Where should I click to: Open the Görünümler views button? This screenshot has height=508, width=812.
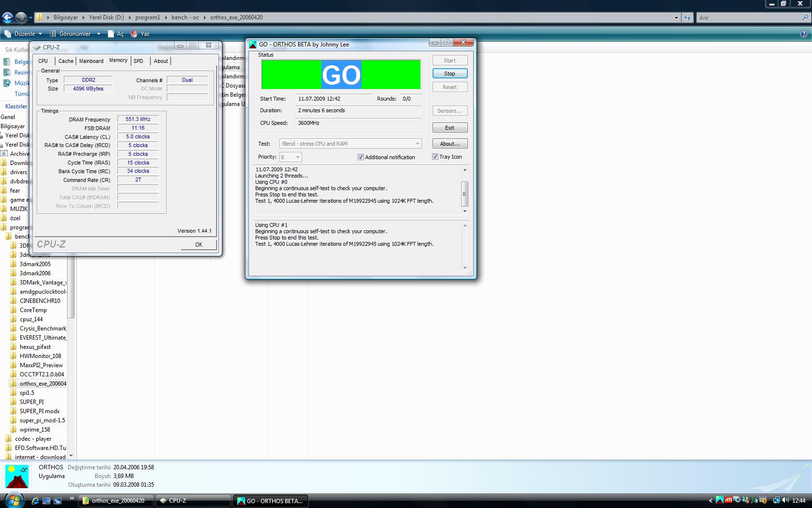click(x=70, y=34)
